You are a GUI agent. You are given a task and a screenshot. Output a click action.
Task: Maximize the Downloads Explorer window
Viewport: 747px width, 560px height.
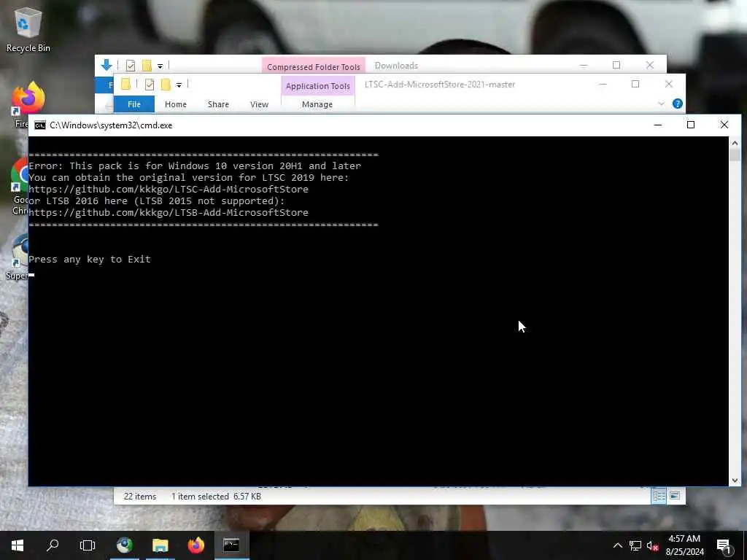pyautogui.click(x=616, y=65)
